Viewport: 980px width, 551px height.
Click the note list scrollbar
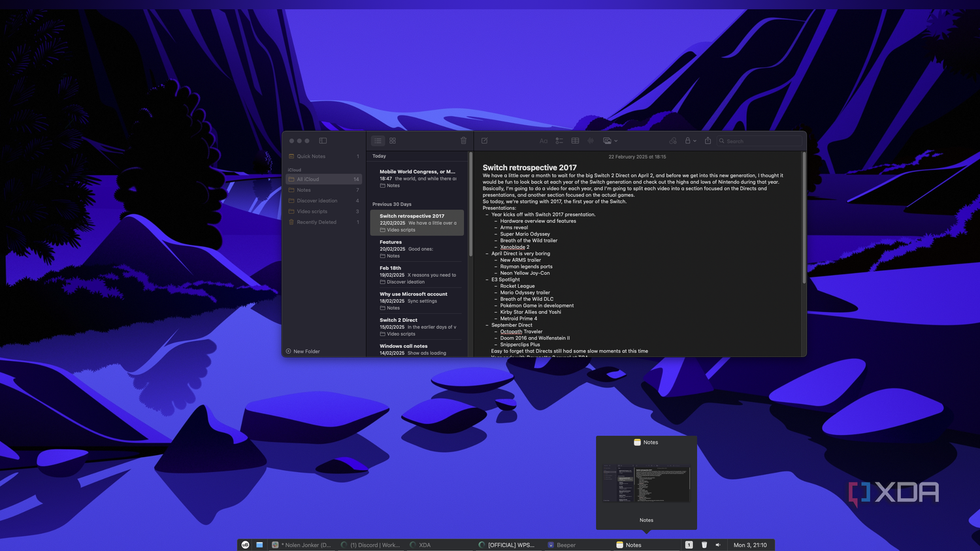[x=470, y=204]
